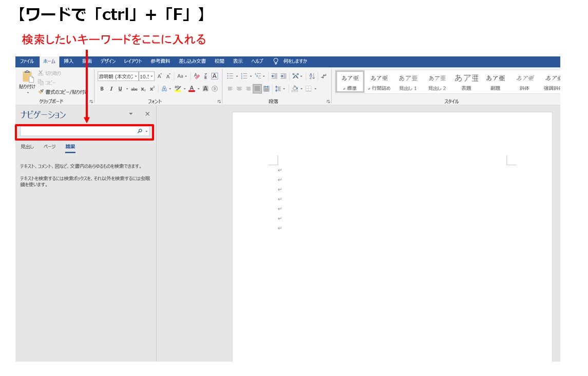Start a bulleted list
The image size is (588, 376).
click(230, 76)
